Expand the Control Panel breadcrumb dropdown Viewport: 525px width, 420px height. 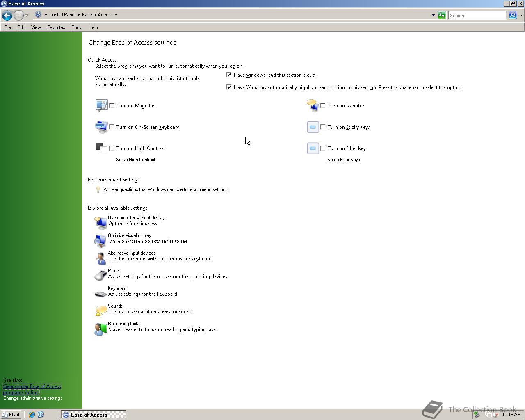pyautogui.click(x=78, y=14)
